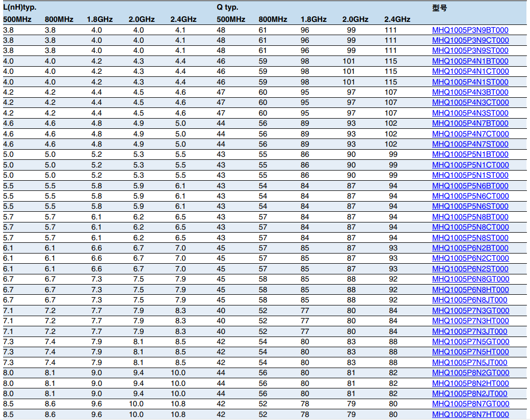Click value 7.0 in the MHQ1005P6N2CT000 row
This screenshot has width=530, height=420.
click(x=180, y=258)
